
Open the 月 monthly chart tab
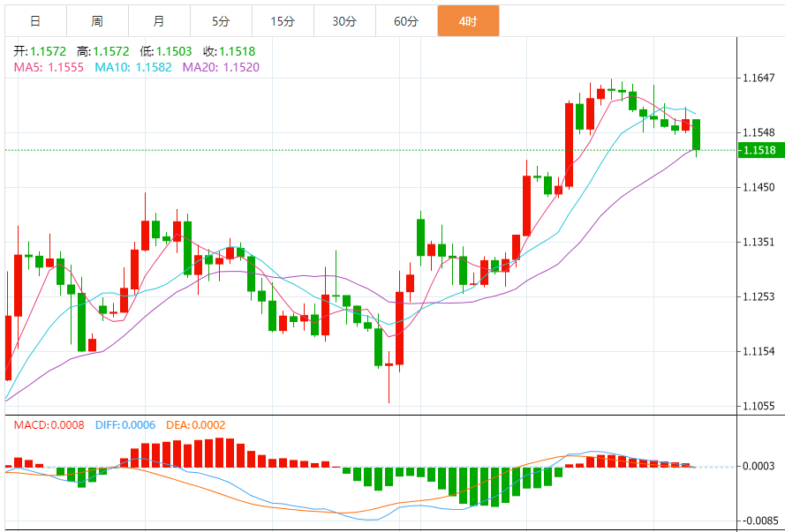click(x=158, y=21)
